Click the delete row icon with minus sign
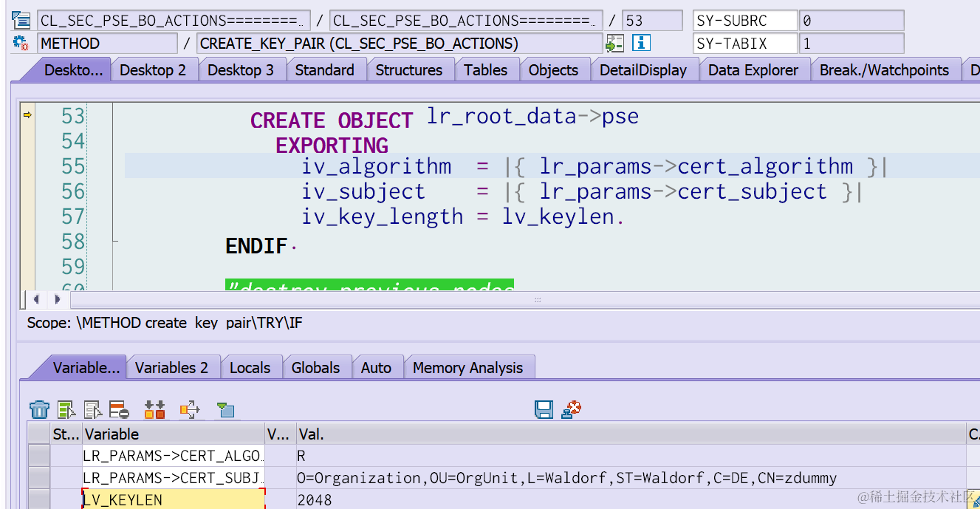Screen dimensions: 980x509 [x=119, y=409]
